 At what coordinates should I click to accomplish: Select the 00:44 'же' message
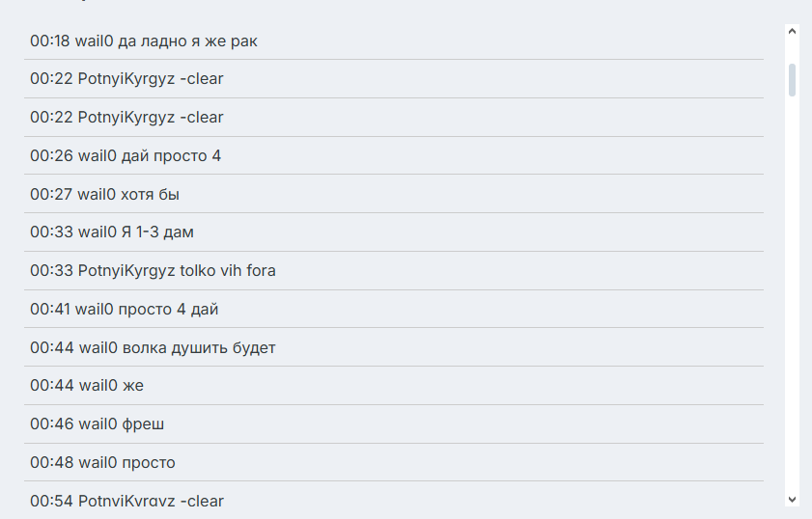click(x=132, y=386)
